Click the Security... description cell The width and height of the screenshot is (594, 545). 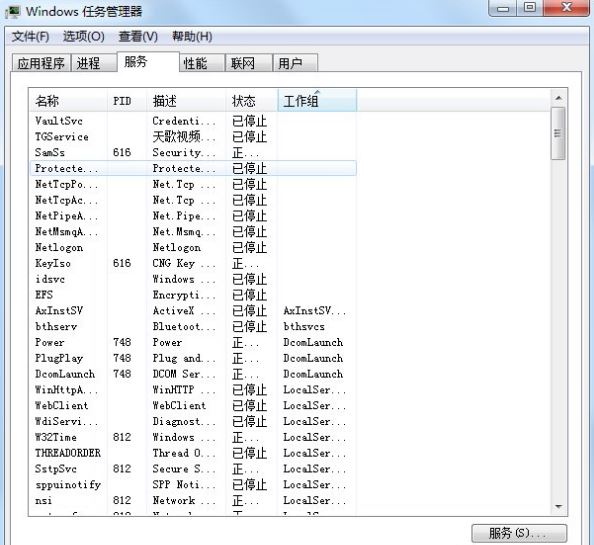[184, 152]
